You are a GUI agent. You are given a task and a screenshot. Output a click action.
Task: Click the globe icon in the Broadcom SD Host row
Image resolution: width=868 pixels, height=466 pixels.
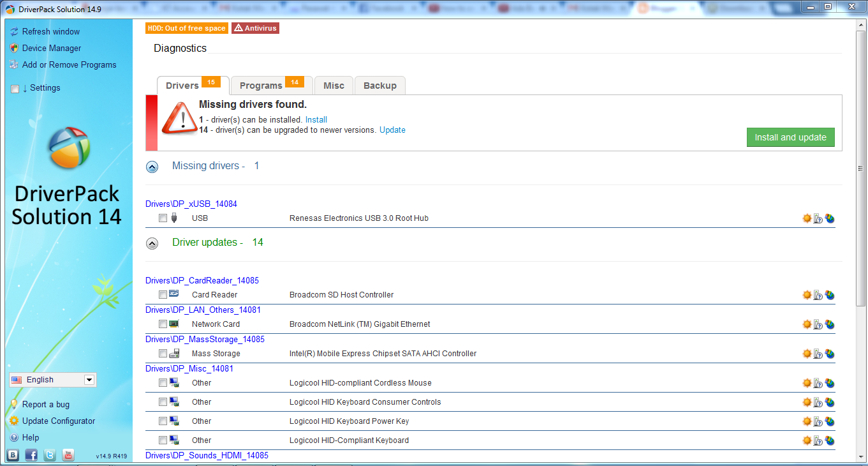pyautogui.click(x=830, y=295)
